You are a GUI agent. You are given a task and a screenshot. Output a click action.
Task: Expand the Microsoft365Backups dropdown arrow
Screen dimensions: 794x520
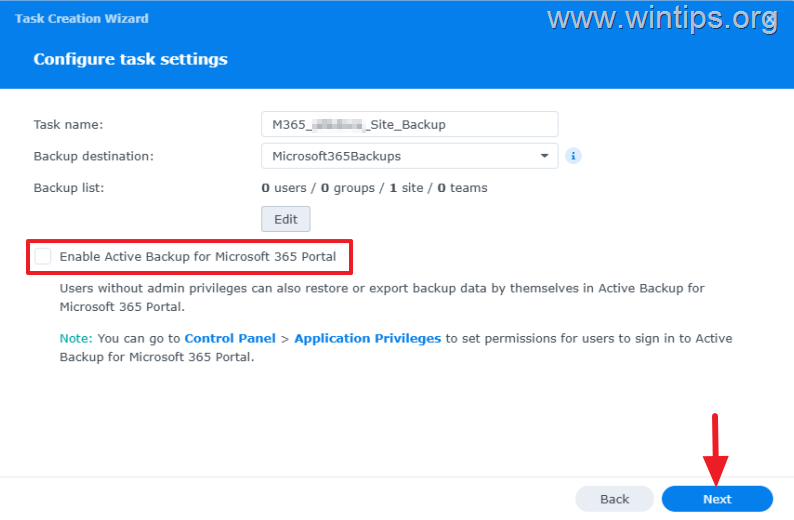tap(544, 156)
